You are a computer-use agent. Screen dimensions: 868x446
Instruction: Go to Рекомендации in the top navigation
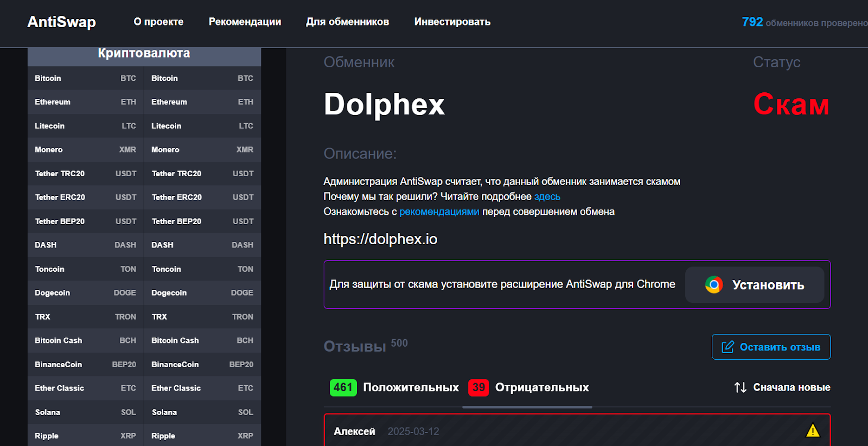(245, 22)
